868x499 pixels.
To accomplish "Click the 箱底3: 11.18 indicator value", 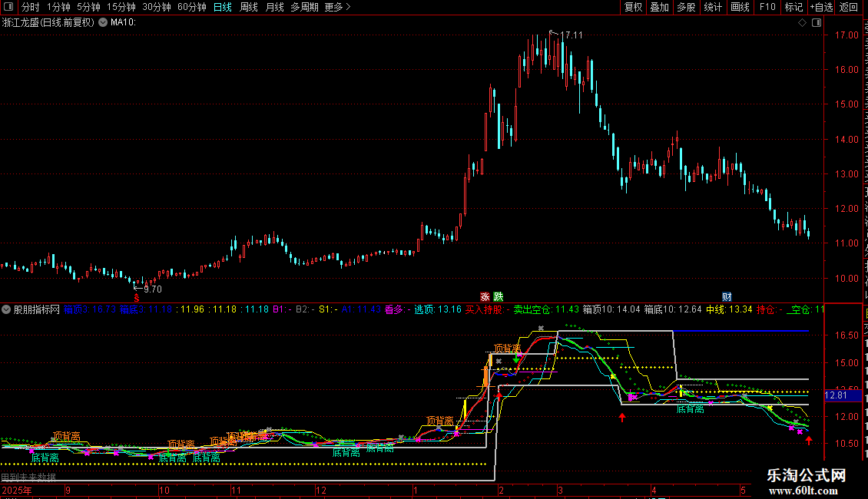I will point(146,310).
